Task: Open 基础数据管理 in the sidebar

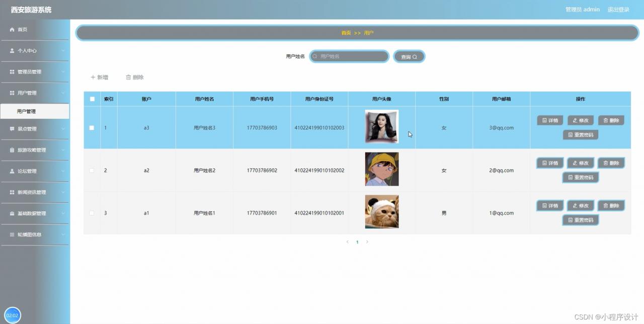Action: 32,213
